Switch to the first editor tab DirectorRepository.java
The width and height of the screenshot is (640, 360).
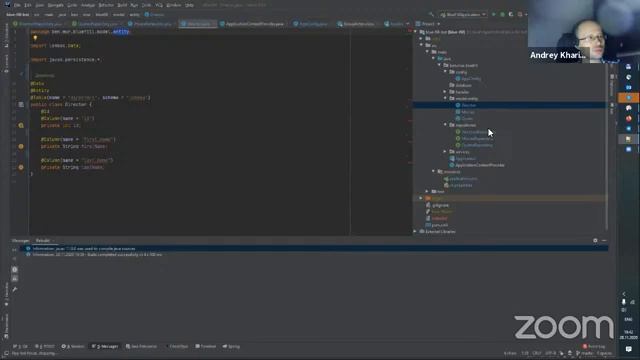[x=38, y=24]
